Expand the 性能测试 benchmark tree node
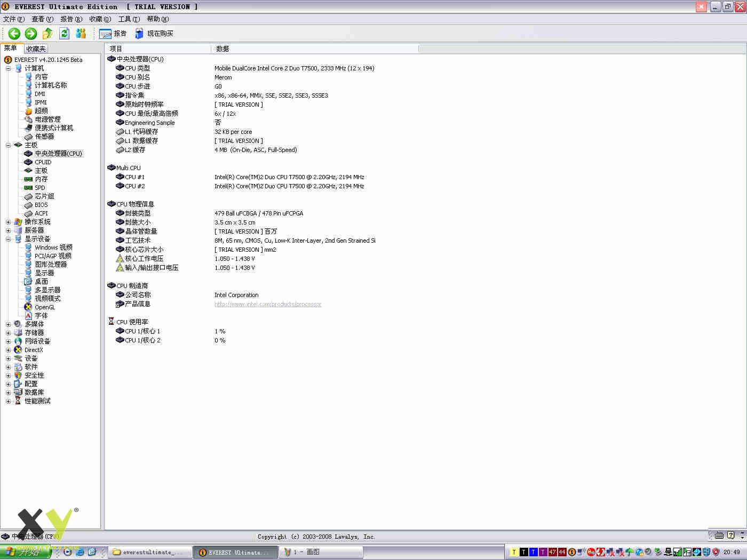The width and height of the screenshot is (747, 560). (8, 401)
